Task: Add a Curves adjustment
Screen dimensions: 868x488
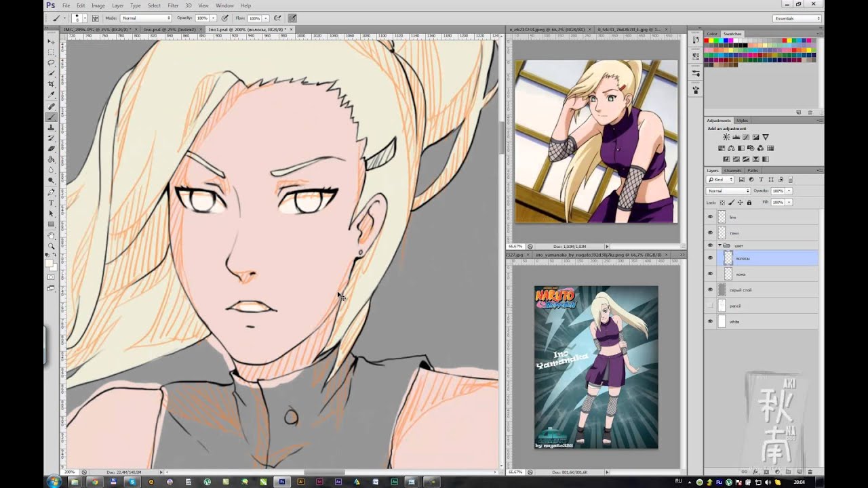Action: click(x=746, y=137)
